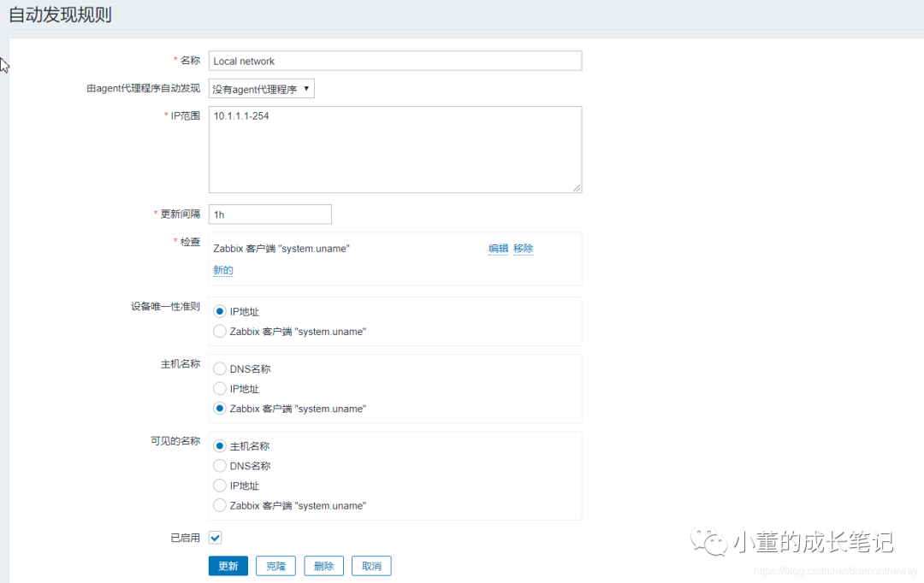The image size is (924, 583).
Task: Click the 删除 button
Action: click(323, 566)
